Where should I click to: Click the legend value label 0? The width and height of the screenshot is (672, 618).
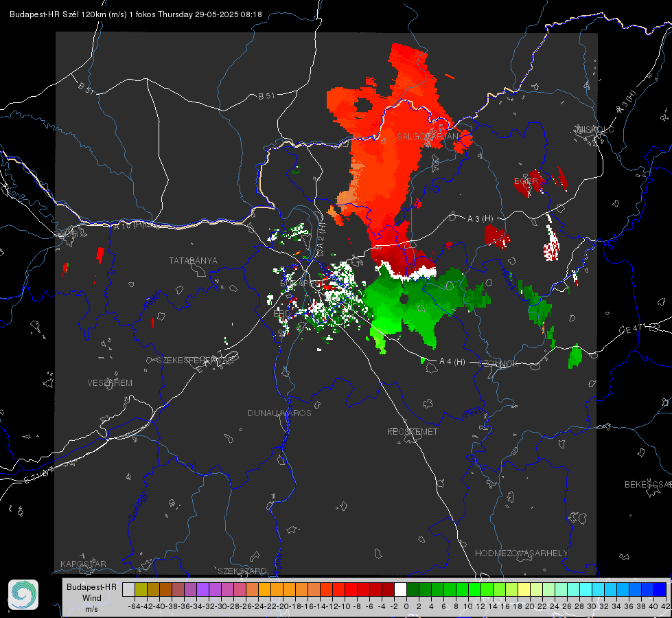(406, 606)
